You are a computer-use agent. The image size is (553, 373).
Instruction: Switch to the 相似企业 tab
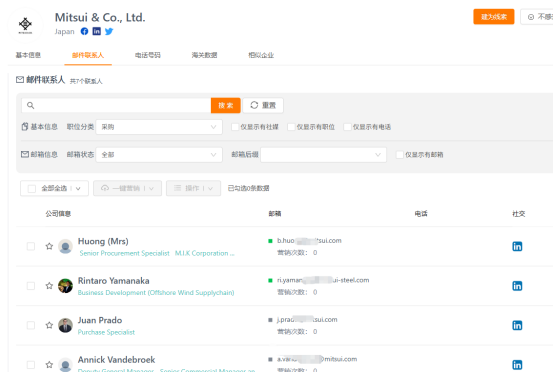[x=261, y=55]
